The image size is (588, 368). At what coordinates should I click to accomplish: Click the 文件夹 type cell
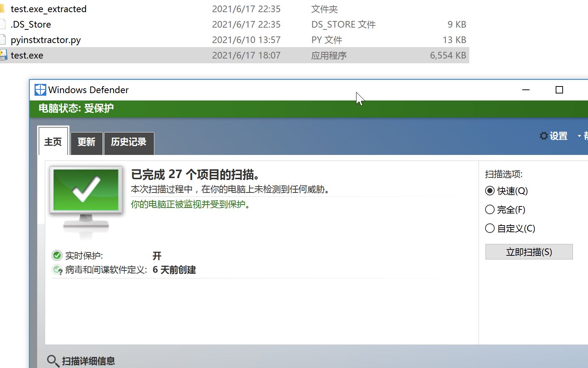(x=325, y=9)
